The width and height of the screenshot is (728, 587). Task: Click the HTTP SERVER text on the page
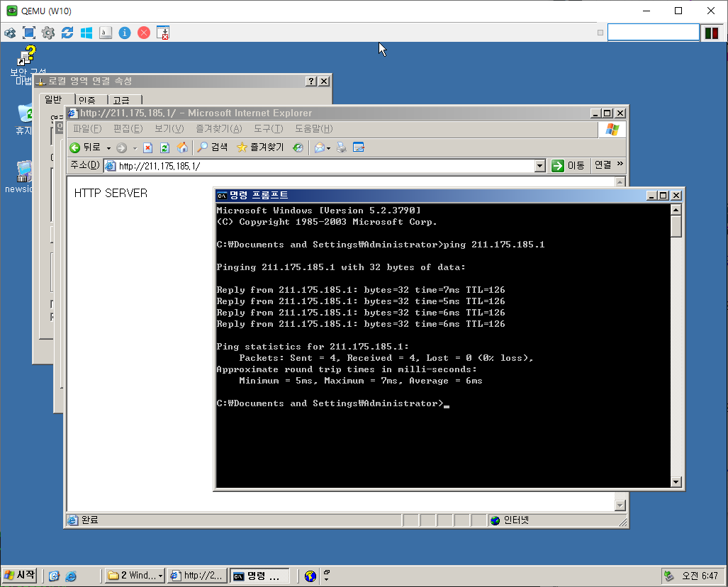(111, 194)
